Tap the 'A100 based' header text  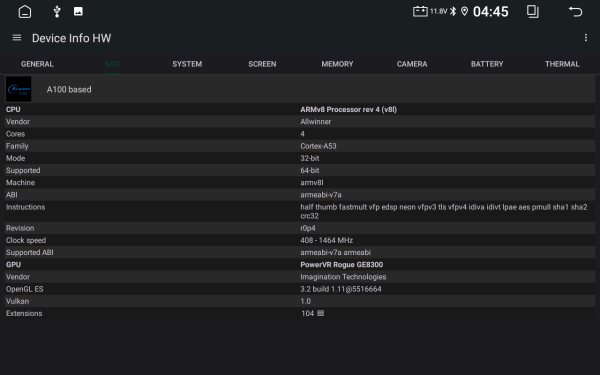[69, 90]
